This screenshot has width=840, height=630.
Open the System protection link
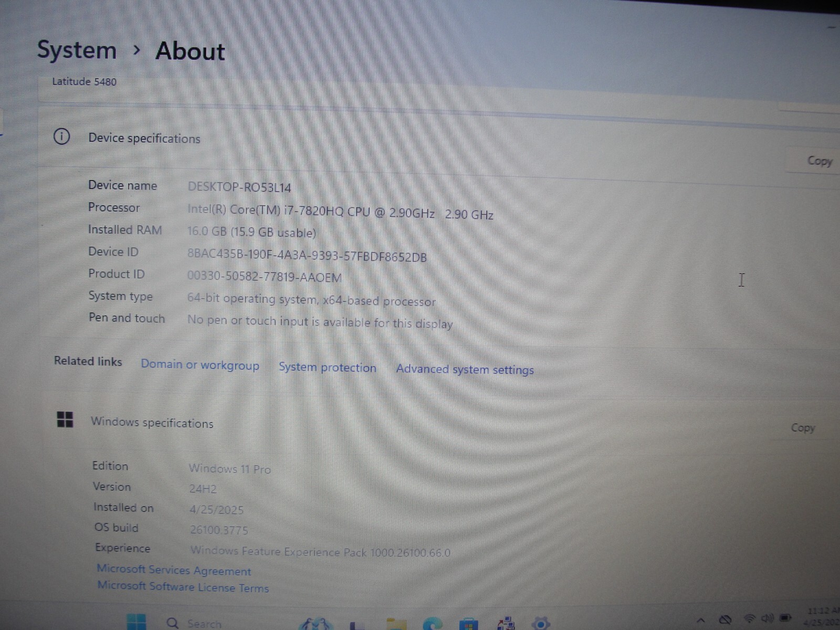click(328, 367)
